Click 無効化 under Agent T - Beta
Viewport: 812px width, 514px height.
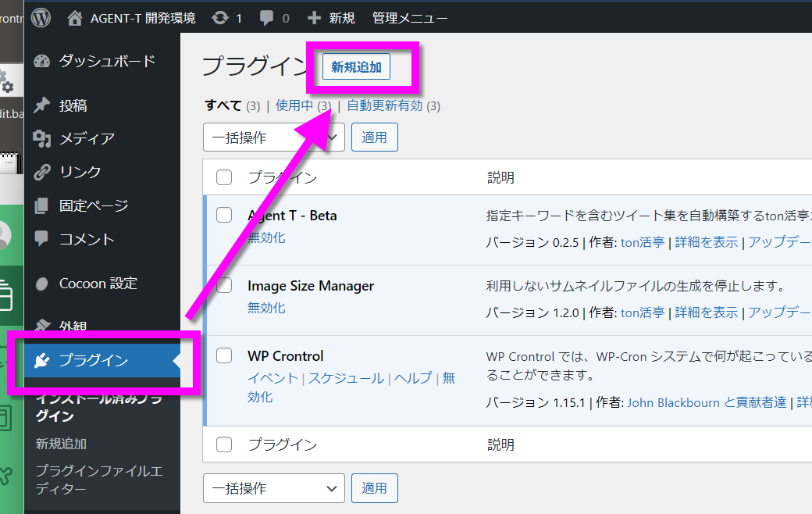pyautogui.click(x=266, y=237)
